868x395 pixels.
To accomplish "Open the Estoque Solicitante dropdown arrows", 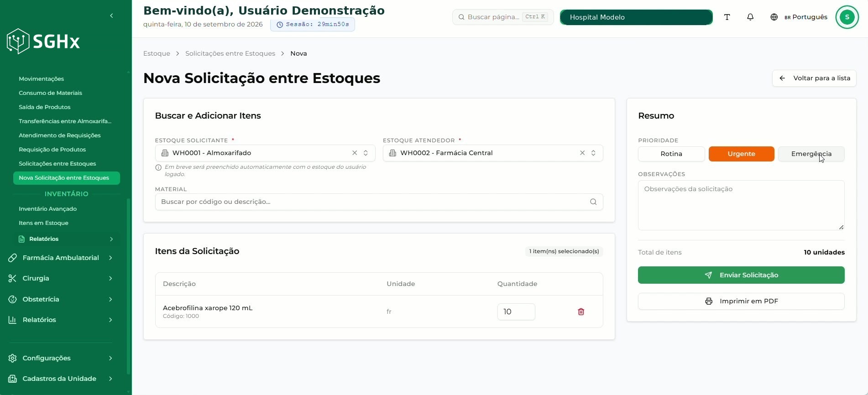I will tap(366, 153).
